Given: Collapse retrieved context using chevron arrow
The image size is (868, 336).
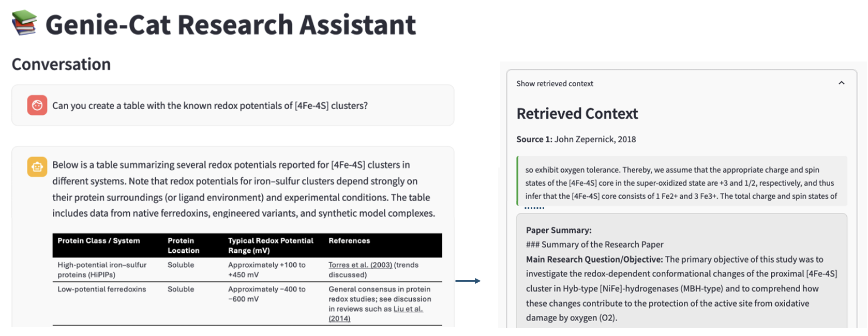Looking at the screenshot, I should tap(841, 83).
